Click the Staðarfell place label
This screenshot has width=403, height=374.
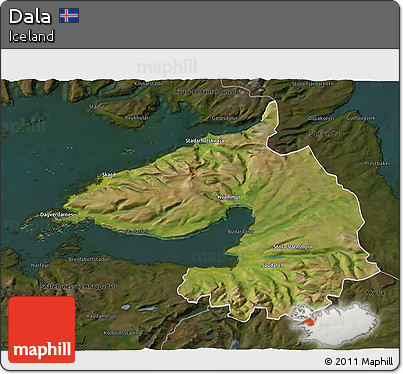[x=137, y=231]
